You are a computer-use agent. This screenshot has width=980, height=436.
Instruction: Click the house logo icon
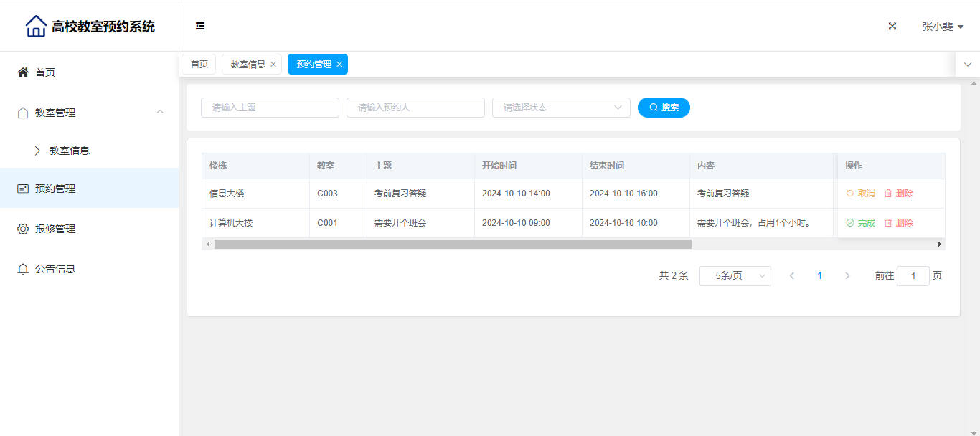pos(36,27)
